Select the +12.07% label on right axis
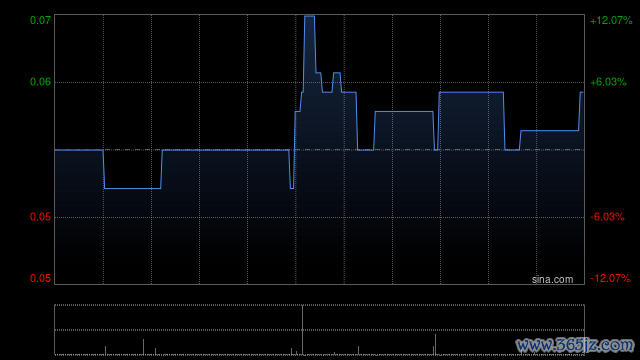 click(x=611, y=20)
